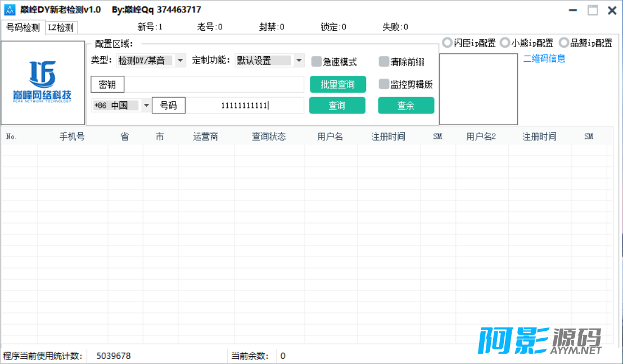623x364 pixels.
Task: Click the 批量查询 batch query button
Action: coord(337,84)
